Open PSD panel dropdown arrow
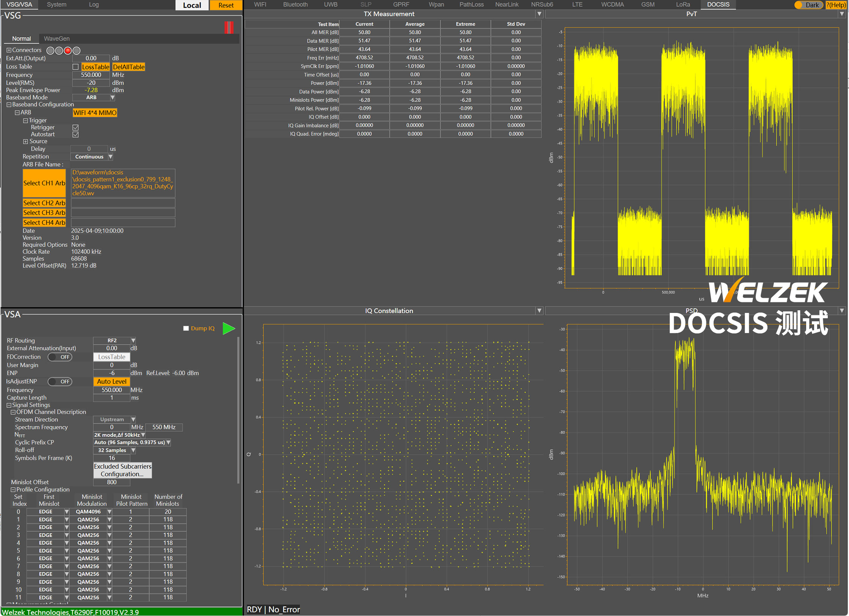 click(842, 311)
